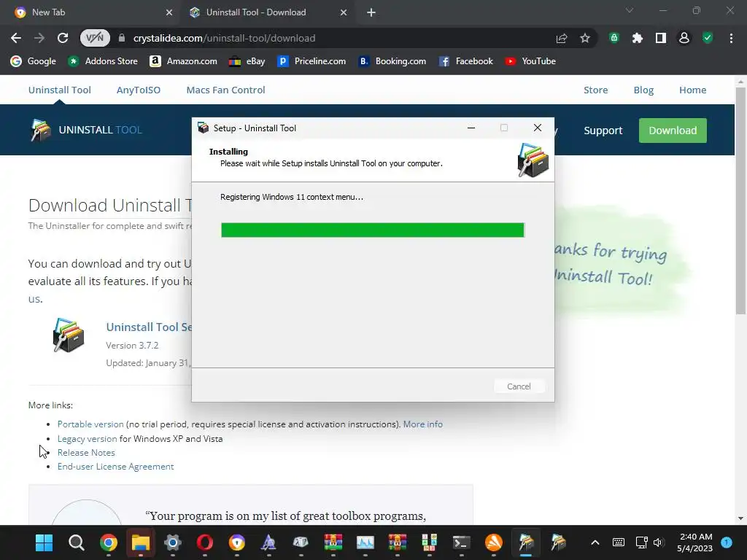Open Chrome from the taskbar
This screenshot has width=747, height=560.
(x=109, y=542)
